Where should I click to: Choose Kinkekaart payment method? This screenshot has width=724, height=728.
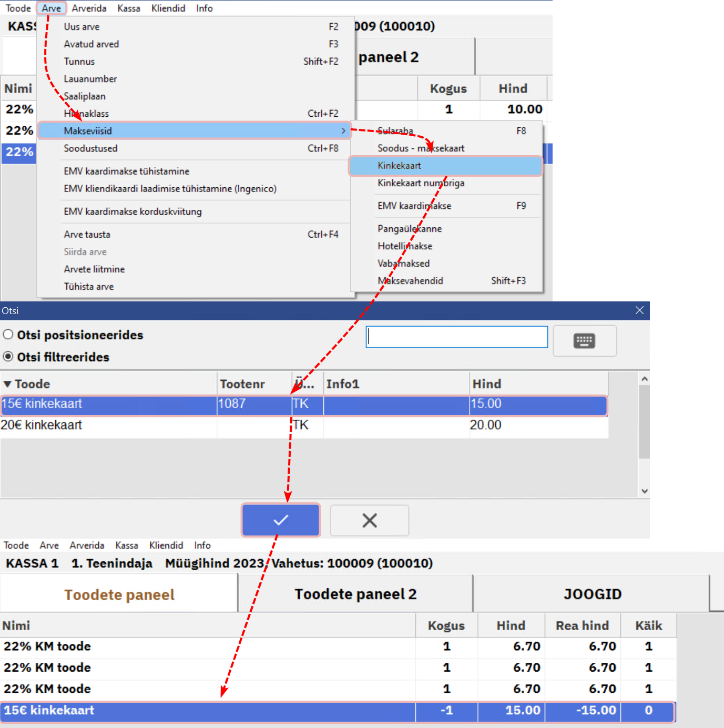click(x=399, y=166)
